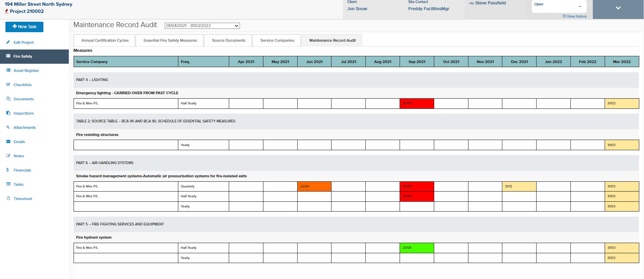Open View history link
Screen dimensions: 644x279
click(x=576, y=16)
